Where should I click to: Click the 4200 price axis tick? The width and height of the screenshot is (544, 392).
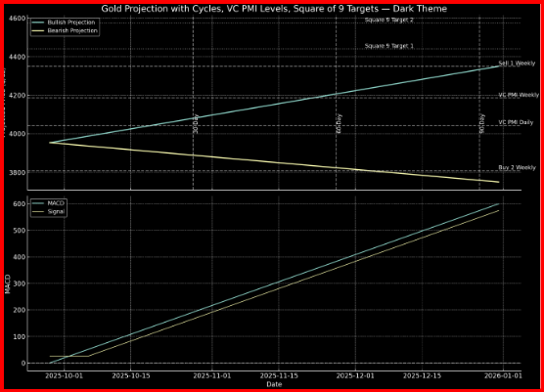pos(17,96)
